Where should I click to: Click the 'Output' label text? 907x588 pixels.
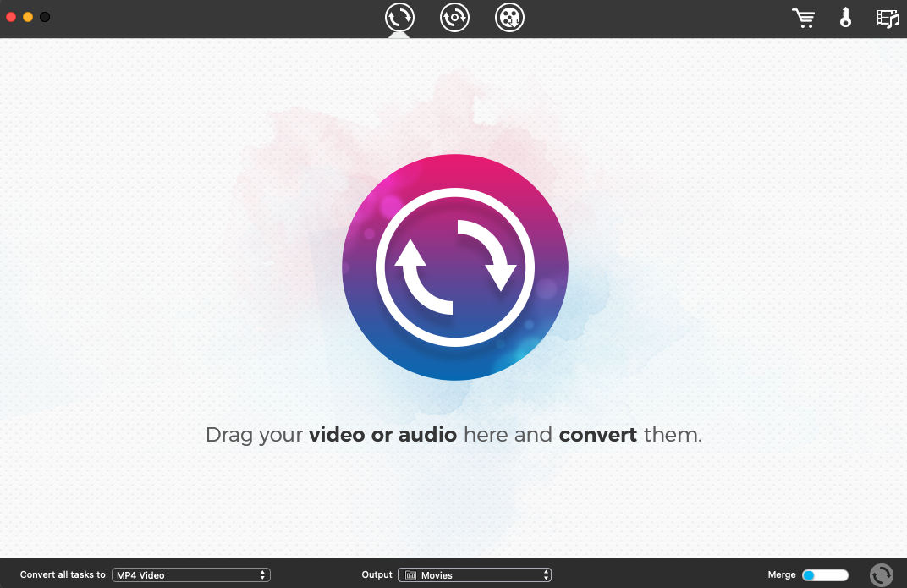tap(377, 575)
